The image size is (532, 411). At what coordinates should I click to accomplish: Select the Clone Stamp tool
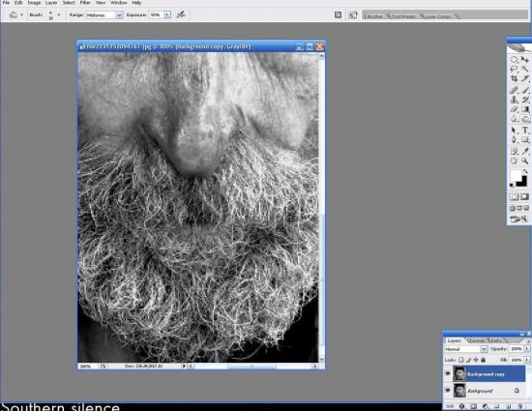pyautogui.click(x=514, y=100)
